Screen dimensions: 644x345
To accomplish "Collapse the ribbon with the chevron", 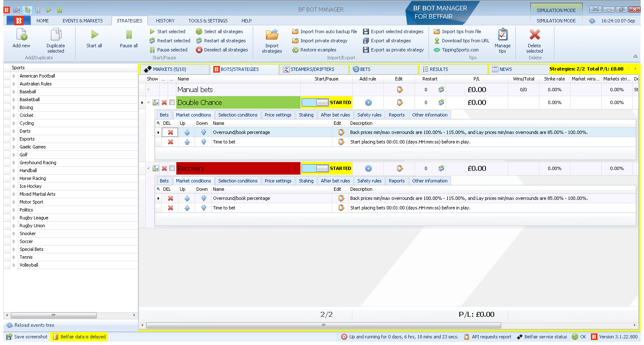I will pos(635,56).
